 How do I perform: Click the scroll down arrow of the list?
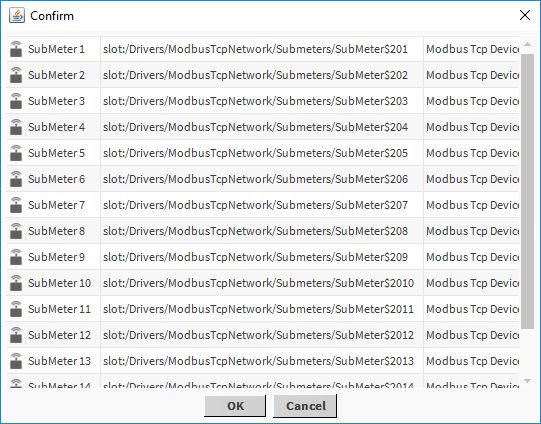coord(527,381)
